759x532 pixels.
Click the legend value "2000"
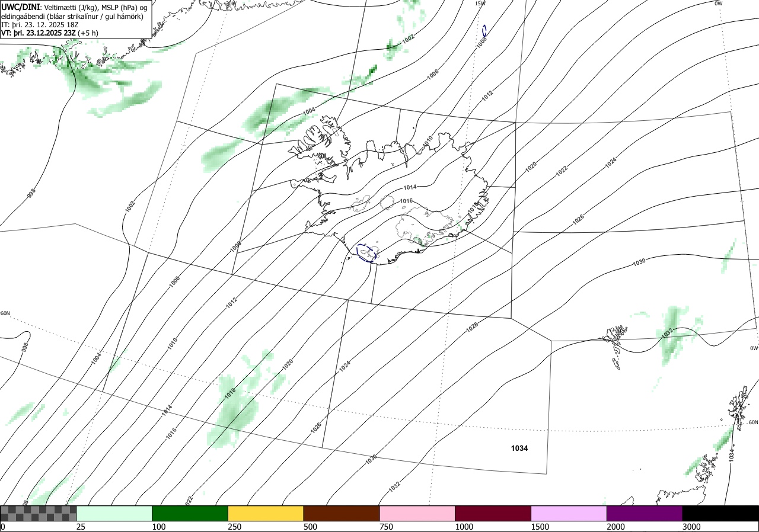click(x=616, y=527)
